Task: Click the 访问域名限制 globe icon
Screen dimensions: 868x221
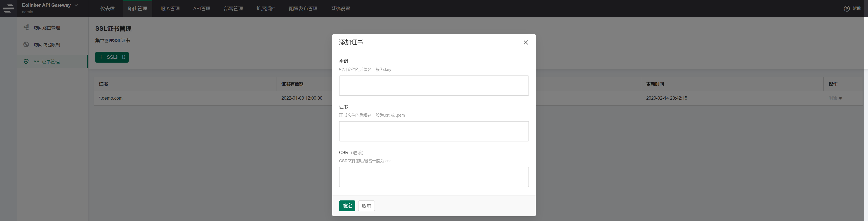Action: pos(26,45)
